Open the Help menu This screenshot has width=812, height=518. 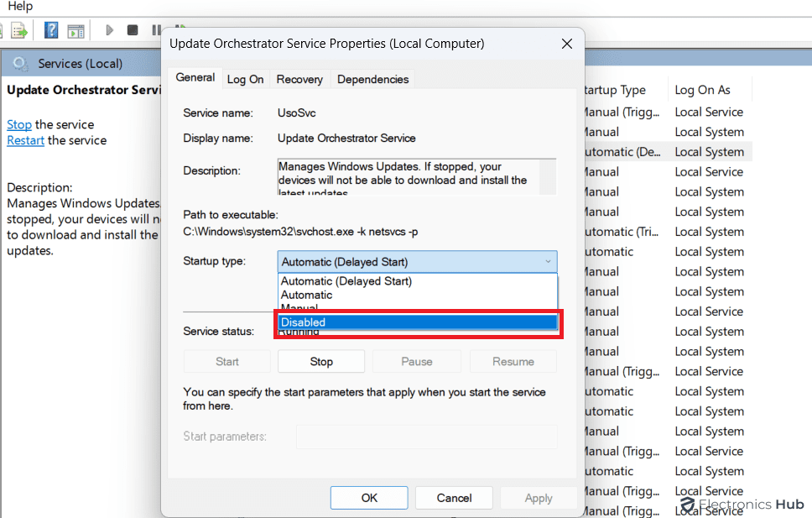(x=20, y=7)
